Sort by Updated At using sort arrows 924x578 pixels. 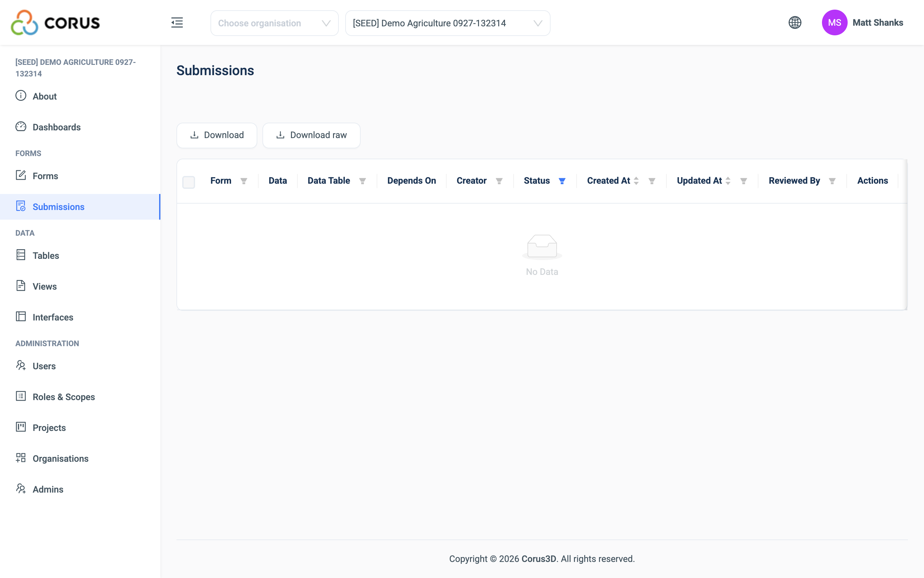pyautogui.click(x=728, y=181)
